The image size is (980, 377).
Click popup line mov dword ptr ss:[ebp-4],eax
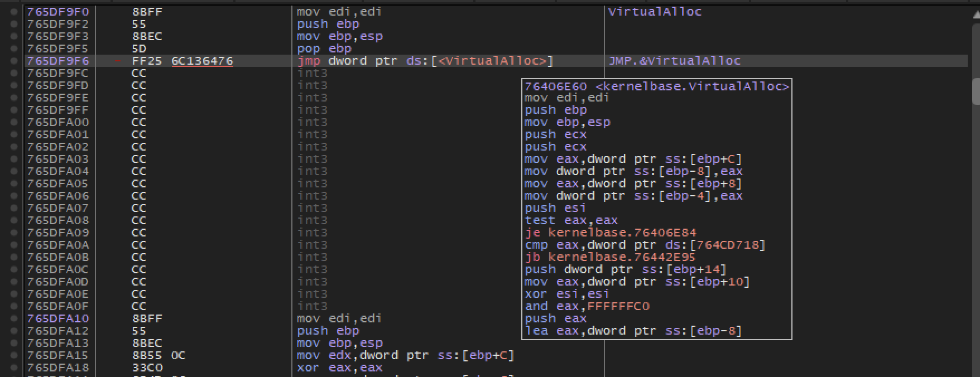coord(633,196)
